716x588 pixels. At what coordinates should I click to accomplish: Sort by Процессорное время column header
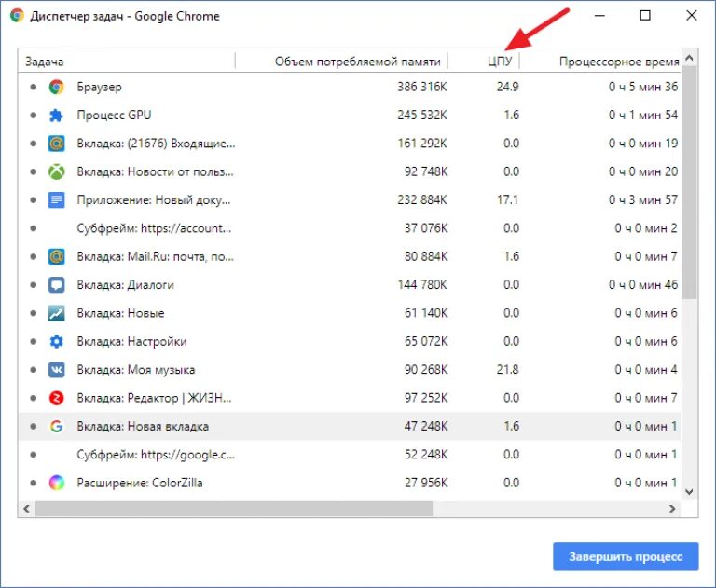(600, 62)
